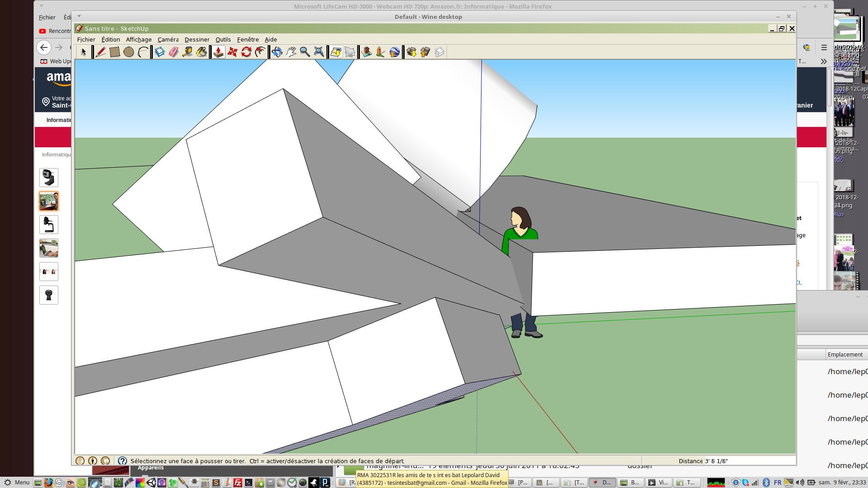Screen dimensions: 868x488
Task: Activate the Orbit camera tool
Action: (x=277, y=52)
